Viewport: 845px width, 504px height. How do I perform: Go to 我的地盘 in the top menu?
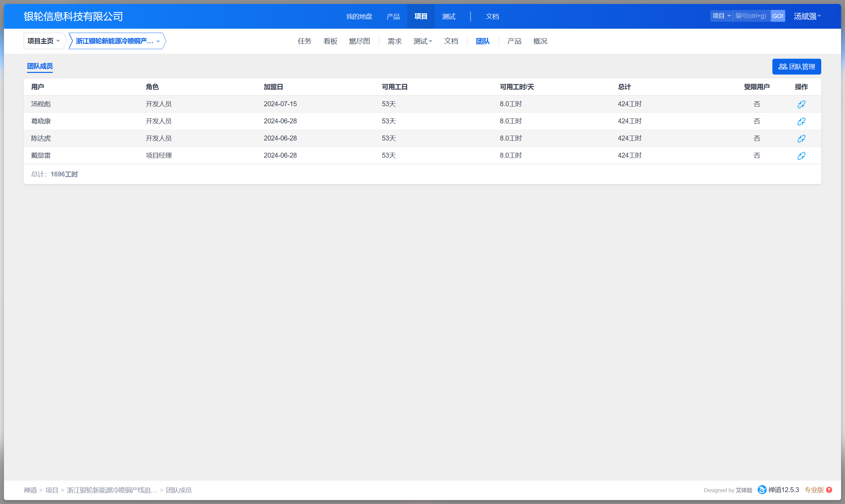point(359,16)
